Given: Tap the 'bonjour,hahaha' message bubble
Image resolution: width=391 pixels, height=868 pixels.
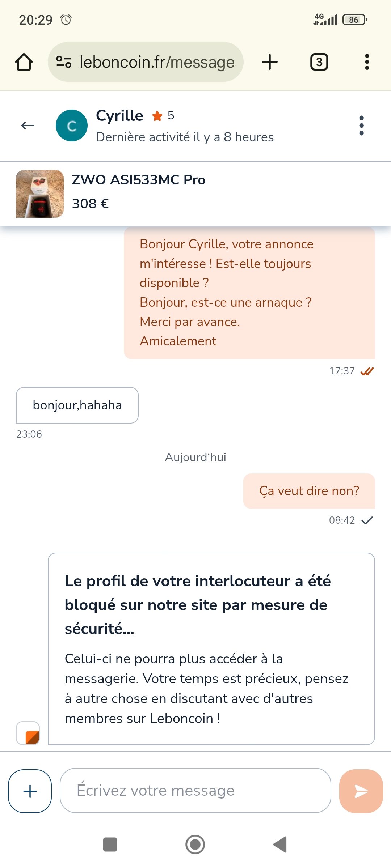Looking at the screenshot, I should coord(77,405).
